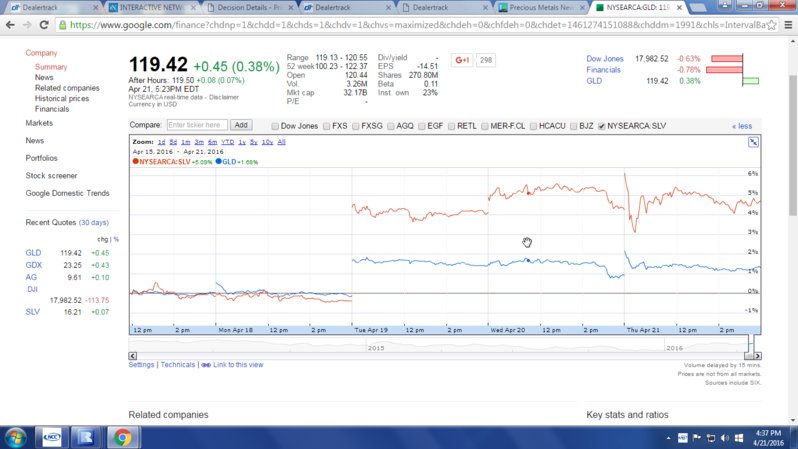Open the second taskbar application icon
This screenshot has width=798, height=449.
tap(86, 437)
